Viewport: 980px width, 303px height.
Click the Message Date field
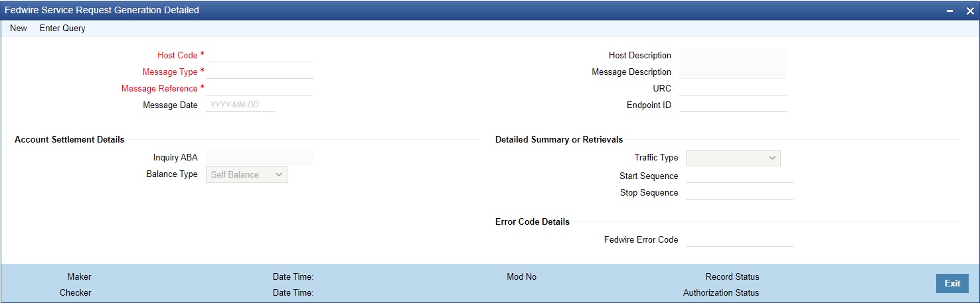[x=240, y=105]
